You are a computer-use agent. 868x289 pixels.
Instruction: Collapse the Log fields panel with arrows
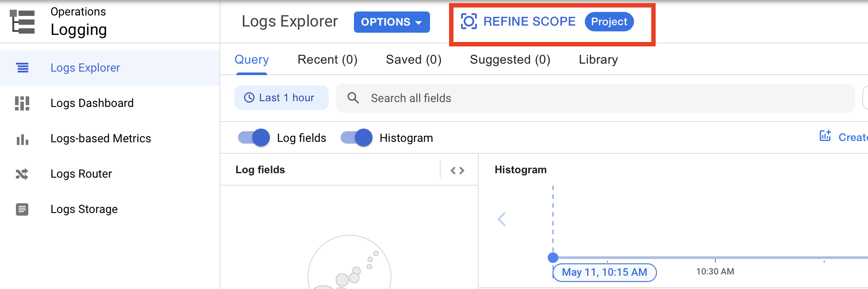tap(457, 171)
